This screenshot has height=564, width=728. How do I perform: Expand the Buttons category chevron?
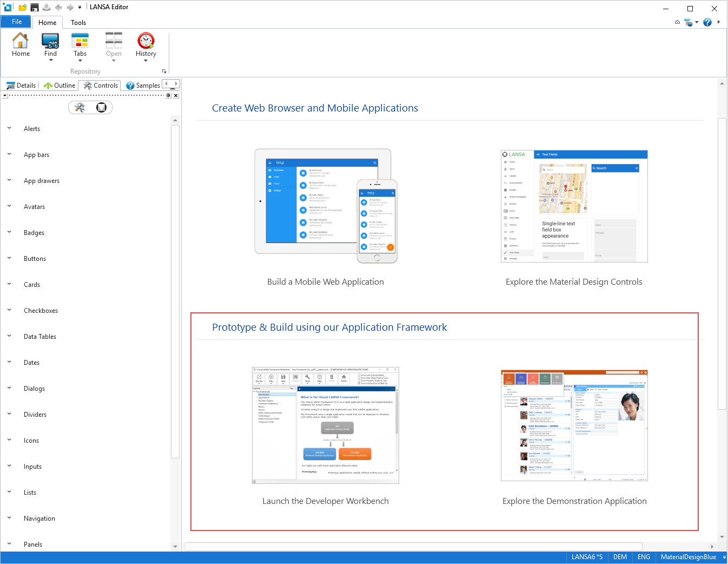[9, 258]
